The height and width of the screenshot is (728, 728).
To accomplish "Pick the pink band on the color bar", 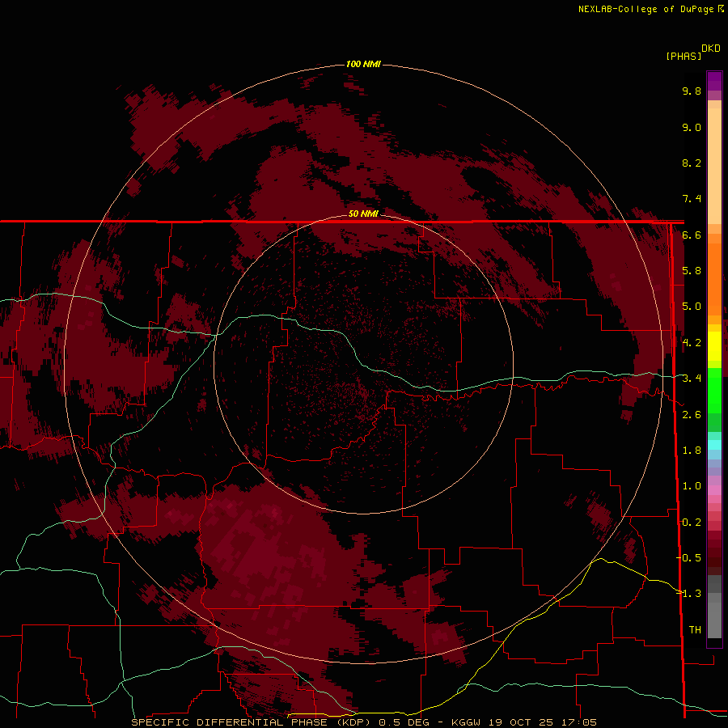I will [x=714, y=490].
